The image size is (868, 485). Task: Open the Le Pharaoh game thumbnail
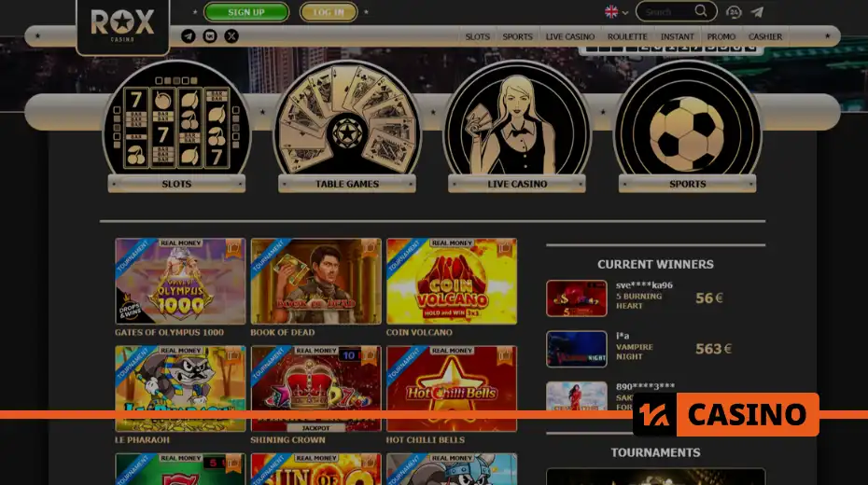pos(180,389)
